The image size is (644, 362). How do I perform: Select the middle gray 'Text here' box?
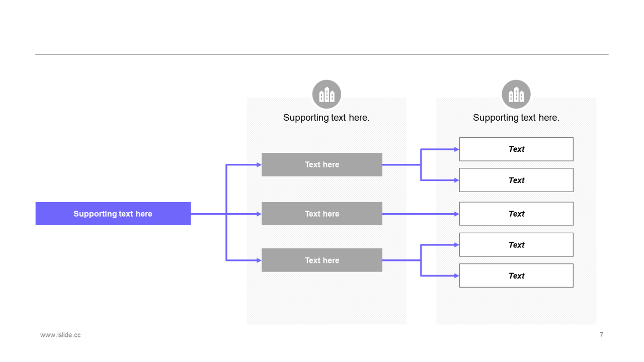[322, 214]
